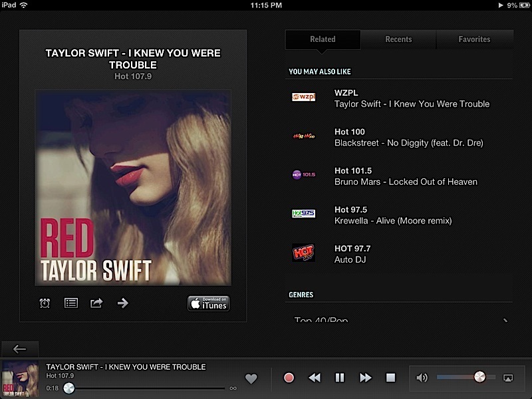Open the playlist list icon

click(70, 303)
